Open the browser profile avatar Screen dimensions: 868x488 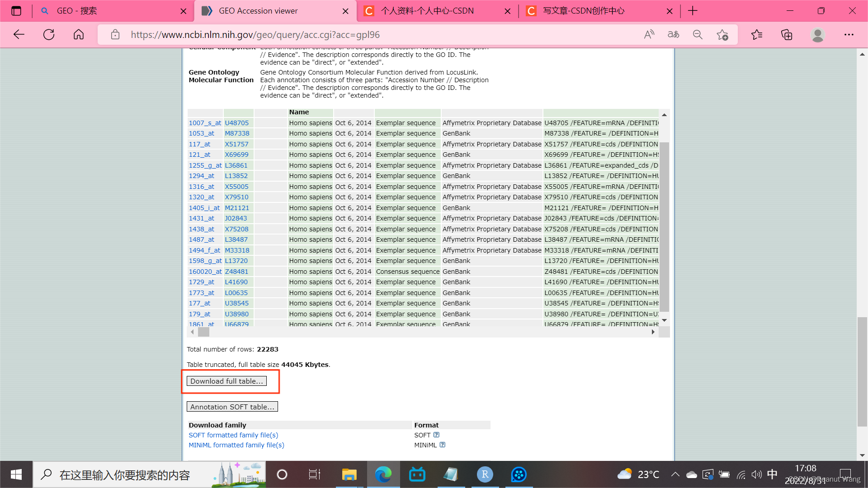817,35
